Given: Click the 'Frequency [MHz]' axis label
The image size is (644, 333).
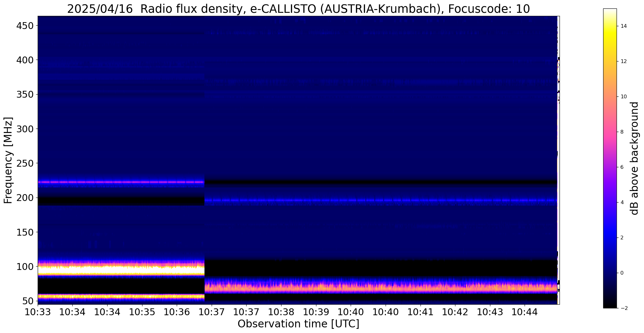Looking at the screenshot, I should 8,160.
